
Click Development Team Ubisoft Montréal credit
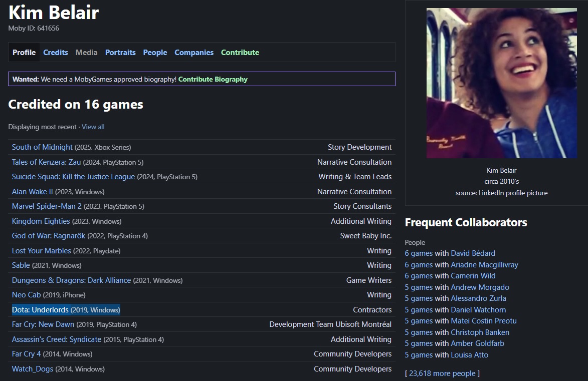(330, 324)
